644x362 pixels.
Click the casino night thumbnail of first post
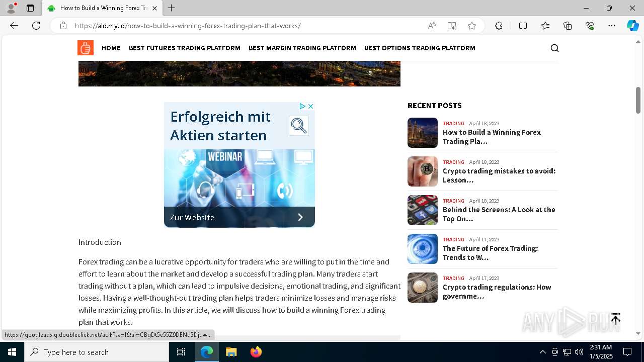pyautogui.click(x=423, y=133)
